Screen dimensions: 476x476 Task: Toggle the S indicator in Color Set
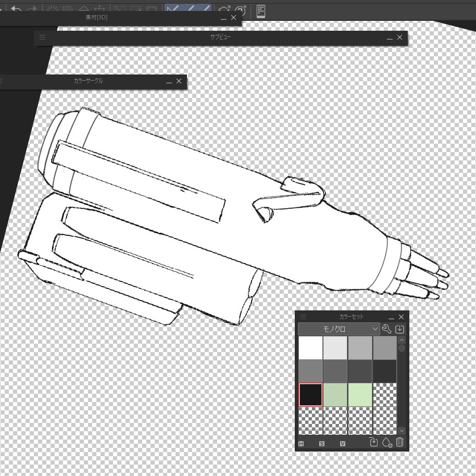pyautogui.click(x=322, y=444)
